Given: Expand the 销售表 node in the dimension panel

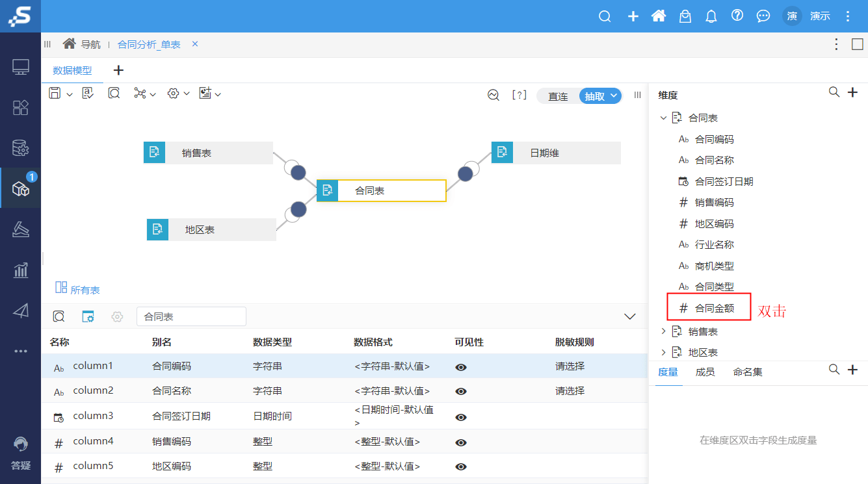Looking at the screenshot, I should point(663,331).
